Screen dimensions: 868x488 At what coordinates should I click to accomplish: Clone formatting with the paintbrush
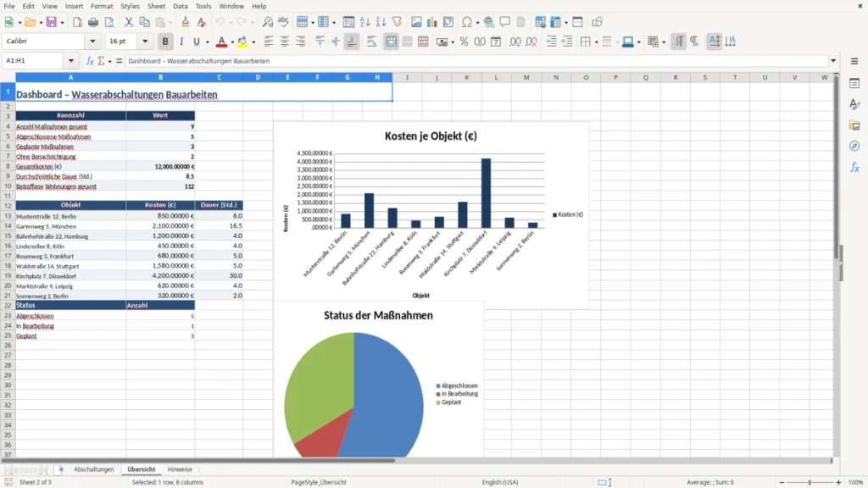(186, 22)
